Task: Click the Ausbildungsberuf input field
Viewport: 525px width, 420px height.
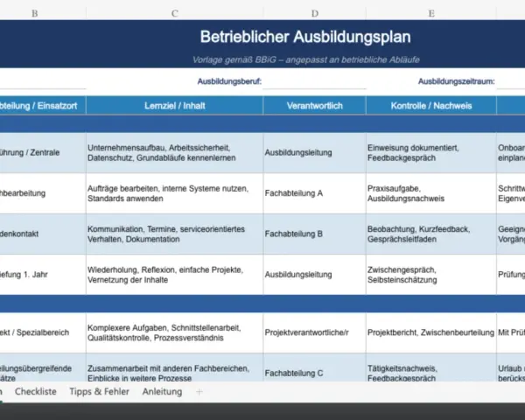Action: pos(314,81)
